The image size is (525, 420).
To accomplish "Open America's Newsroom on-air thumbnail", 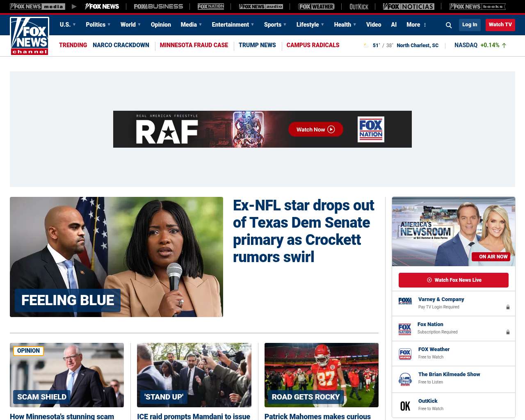I will pyautogui.click(x=454, y=231).
